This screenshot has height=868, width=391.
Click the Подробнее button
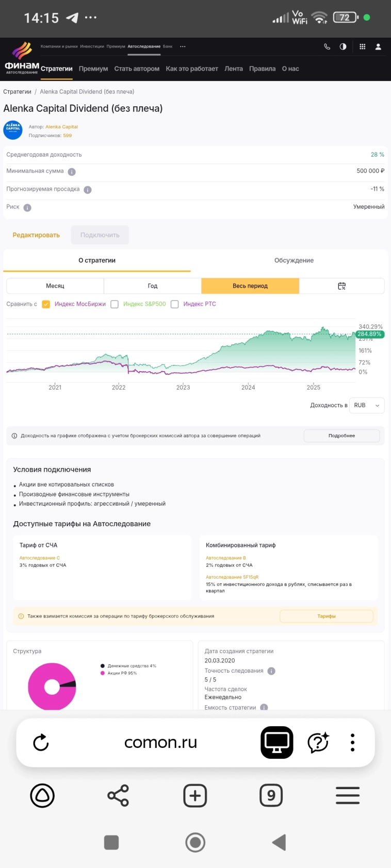(x=341, y=436)
